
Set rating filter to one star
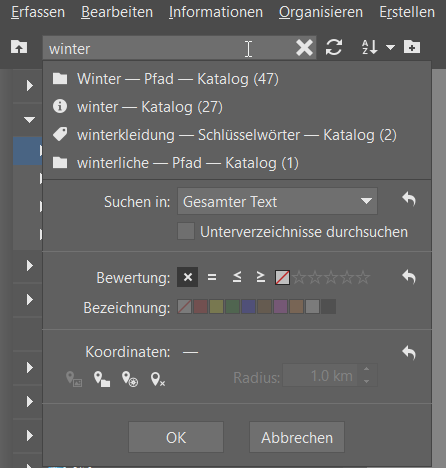click(x=299, y=277)
